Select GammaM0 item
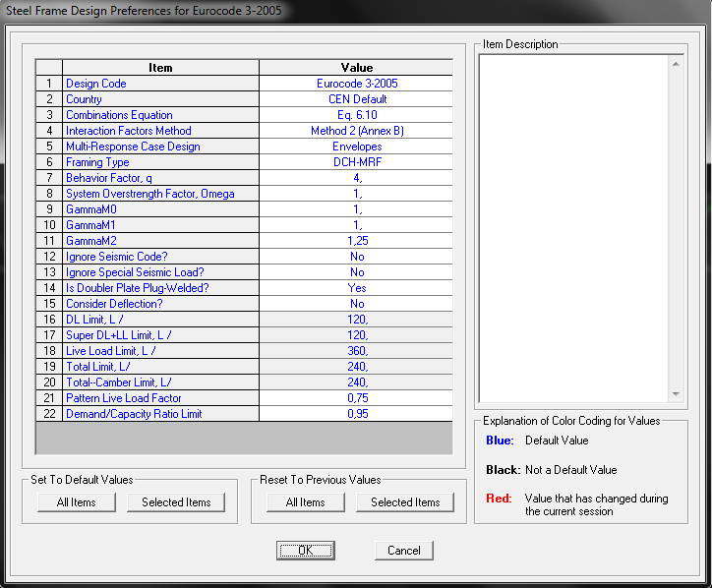This screenshot has height=588, width=712. click(x=160, y=209)
